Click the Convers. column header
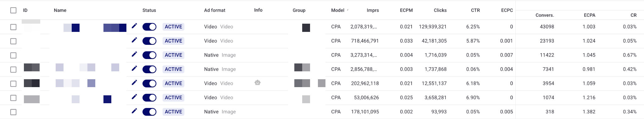Screen dimensions: 644x119 pos(545,15)
